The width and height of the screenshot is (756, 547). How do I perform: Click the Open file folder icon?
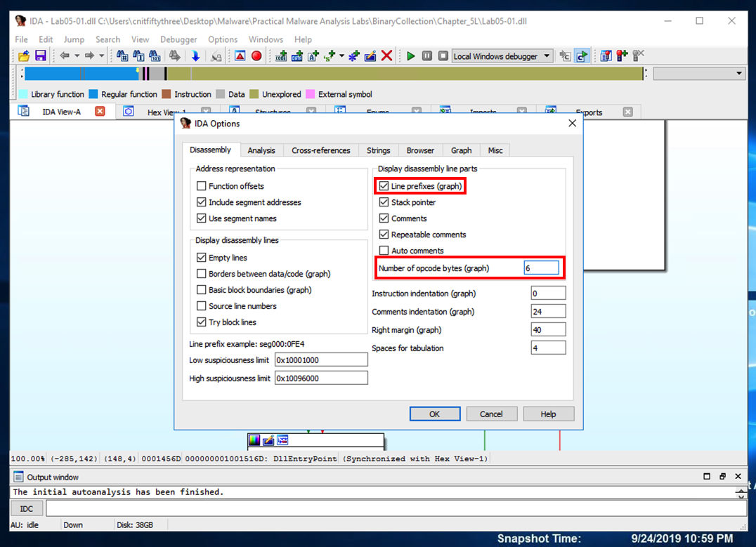point(24,56)
